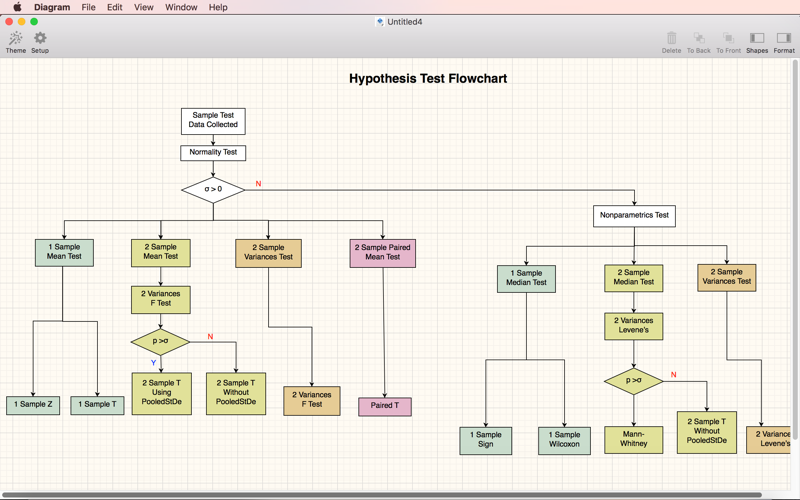The image size is (800, 500).
Task: Send selection To Back
Action: 698,42
